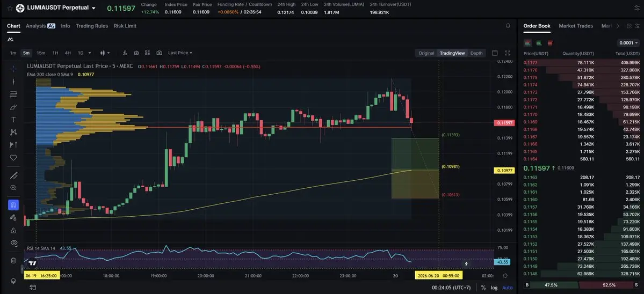Image resolution: width=644 pixels, height=294 pixels.
Task: Open the Market Trades tab
Action: click(576, 26)
